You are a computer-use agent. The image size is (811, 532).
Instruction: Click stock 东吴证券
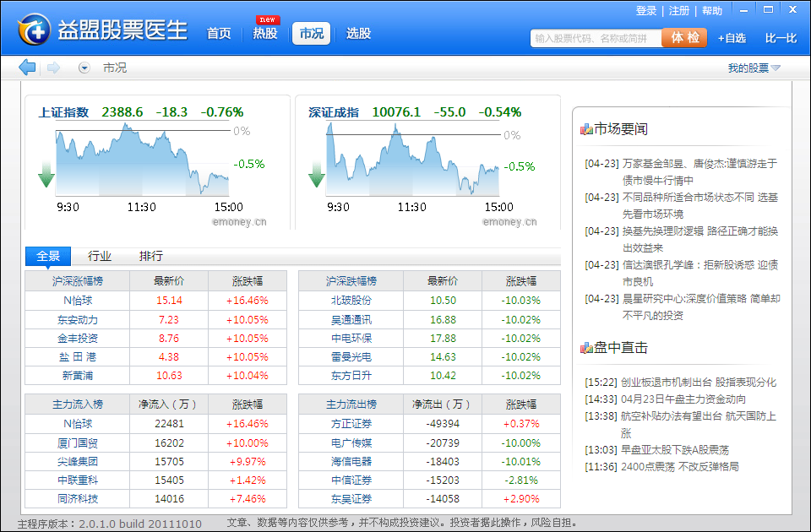tap(351, 499)
